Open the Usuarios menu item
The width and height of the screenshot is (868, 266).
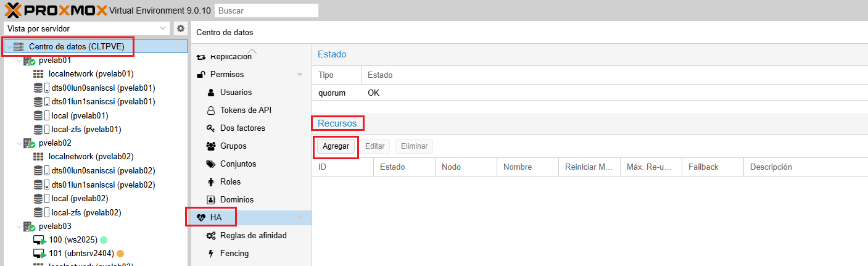[252, 93]
